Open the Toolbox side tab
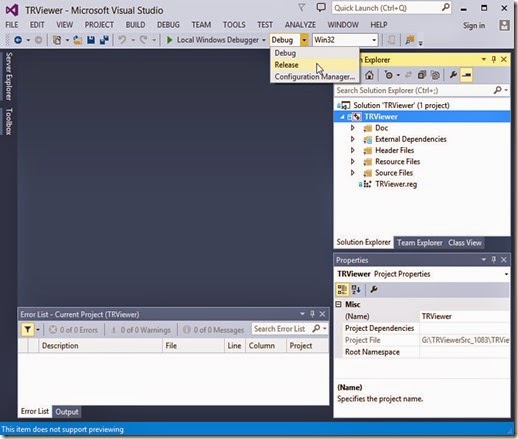518x439 pixels. (x=9, y=121)
